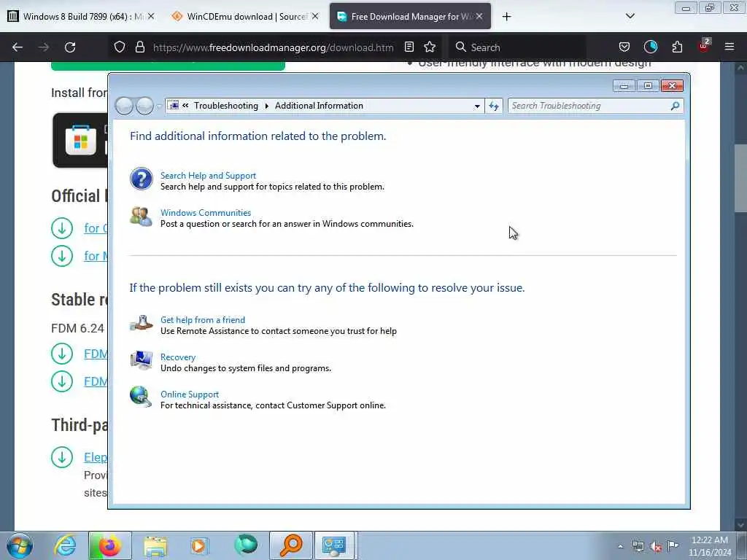747x560 pixels.
Task: Click the blue question mark help icon
Action: [141, 179]
